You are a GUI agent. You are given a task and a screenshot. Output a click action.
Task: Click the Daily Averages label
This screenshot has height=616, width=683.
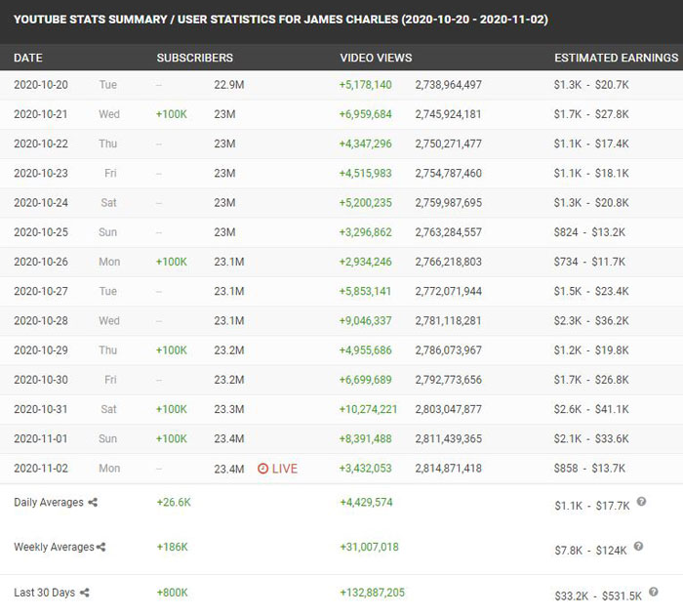tap(48, 503)
